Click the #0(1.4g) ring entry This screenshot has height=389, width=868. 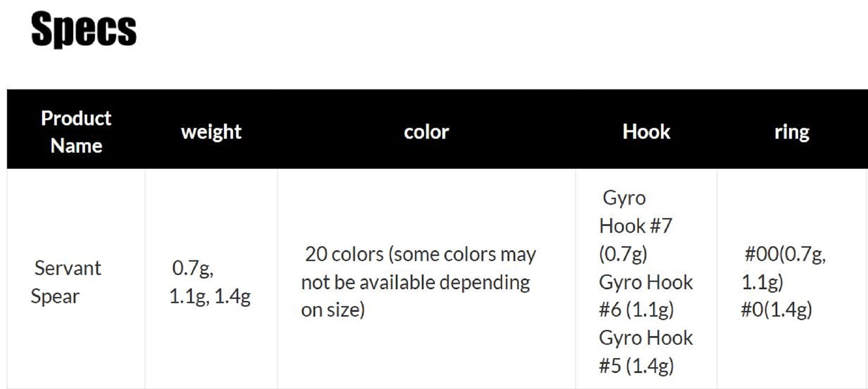(776, 310)
